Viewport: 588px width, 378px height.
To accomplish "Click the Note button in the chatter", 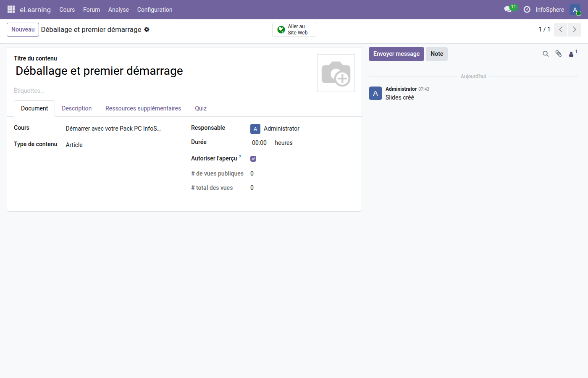I will tap(436, 54).
